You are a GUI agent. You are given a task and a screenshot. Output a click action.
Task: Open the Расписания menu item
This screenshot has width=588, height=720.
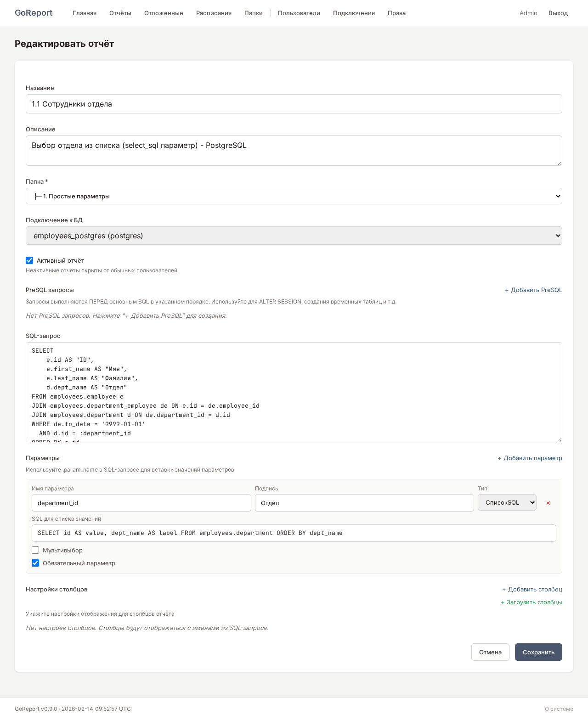click(214, 13)
